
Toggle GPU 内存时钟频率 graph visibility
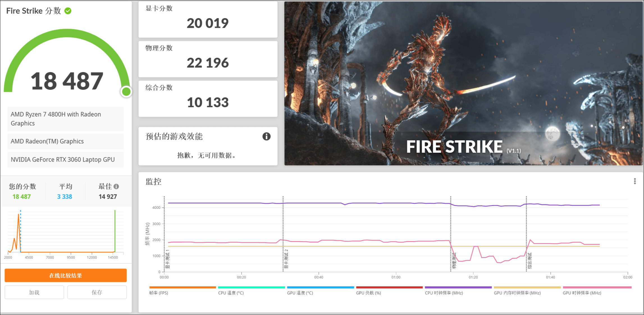pyautogui.click(x=527, y=287)
